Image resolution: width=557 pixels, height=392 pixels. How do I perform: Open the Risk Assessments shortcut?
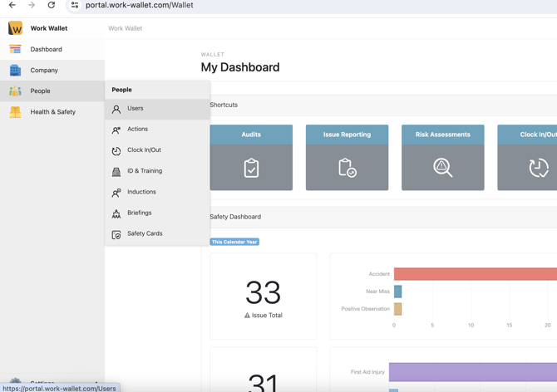coord(442,158)
